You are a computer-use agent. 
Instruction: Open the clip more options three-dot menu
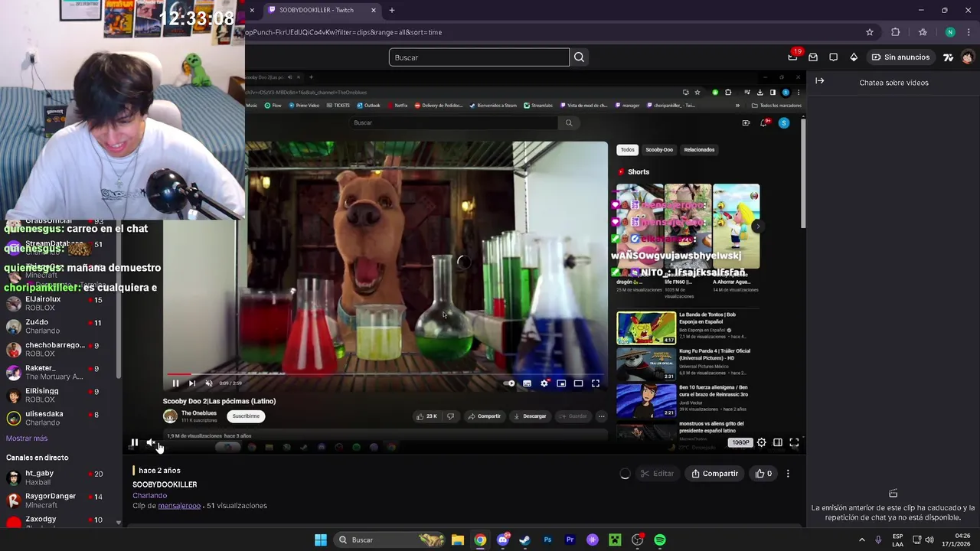[x=788, y=474]
